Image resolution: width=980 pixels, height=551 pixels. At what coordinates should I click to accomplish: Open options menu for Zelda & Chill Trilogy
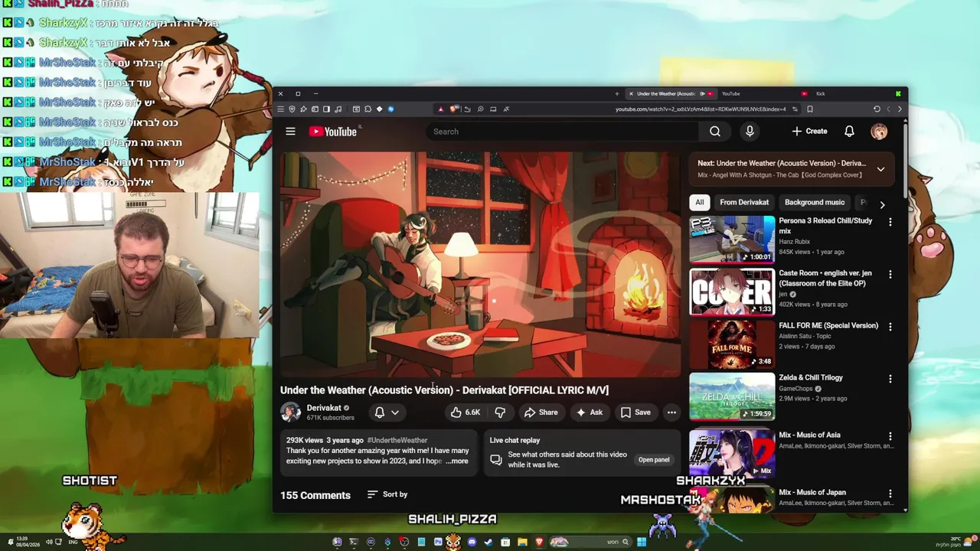890,378
